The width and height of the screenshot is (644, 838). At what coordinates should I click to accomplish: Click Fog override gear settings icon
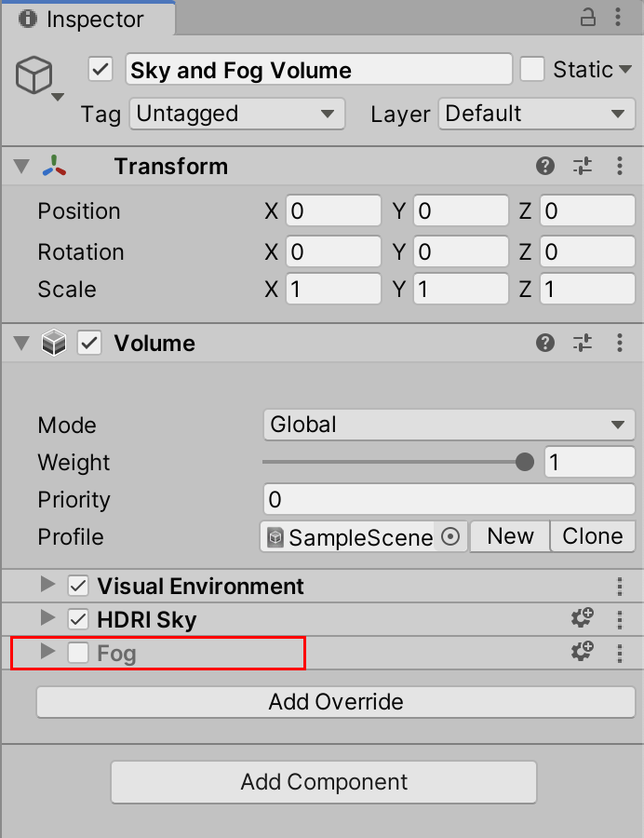pyautogui.click(x=583, y=653)
